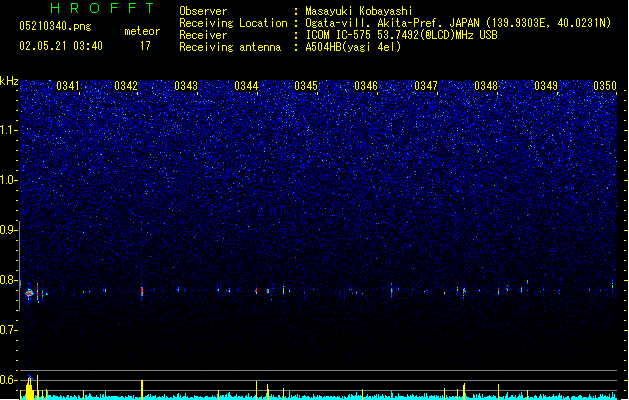Screen dimensions: 629x400
Task: Click the Receiver field label
Action: pos(203,35)
